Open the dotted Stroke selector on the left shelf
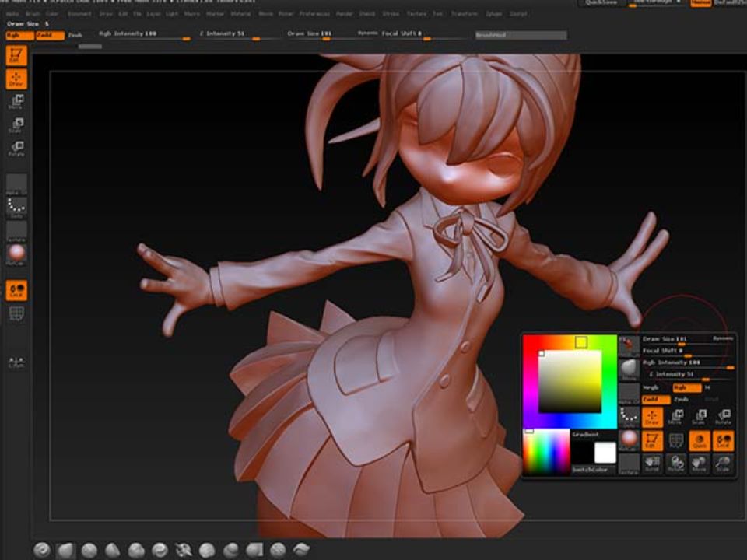The height and width of the screenshot is (560, 747). pos(16,208)
